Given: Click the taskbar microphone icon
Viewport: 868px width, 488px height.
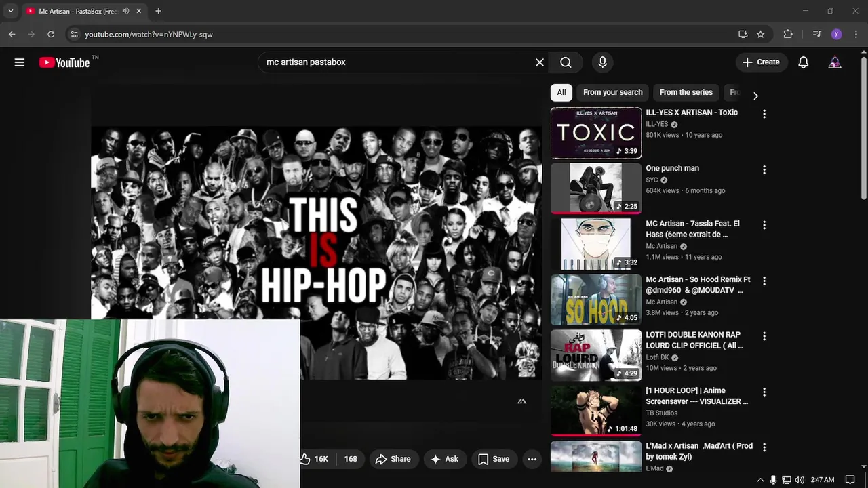Looking at the screenshot, I should (x=773, y=480).
